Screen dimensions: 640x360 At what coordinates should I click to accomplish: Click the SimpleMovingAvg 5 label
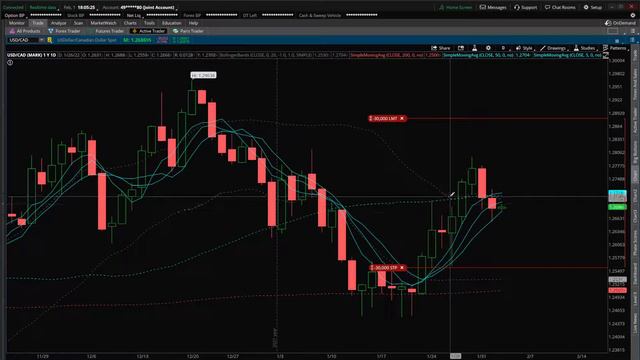(567, 55)
